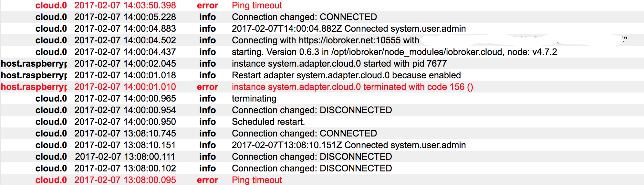Click the 'error' level in the 14:00:01.010 row

point(207,87)
